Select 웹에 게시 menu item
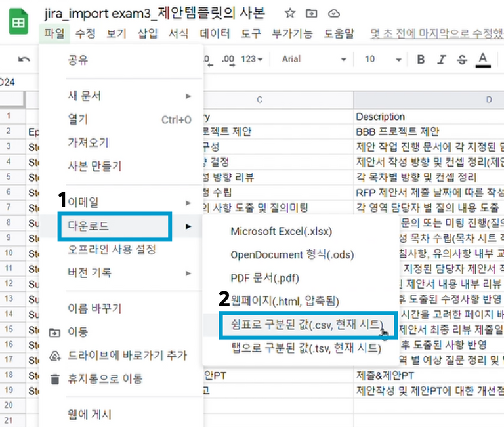Image resolution: width=504 pixels, height=427 pixels. click(121, 415)
